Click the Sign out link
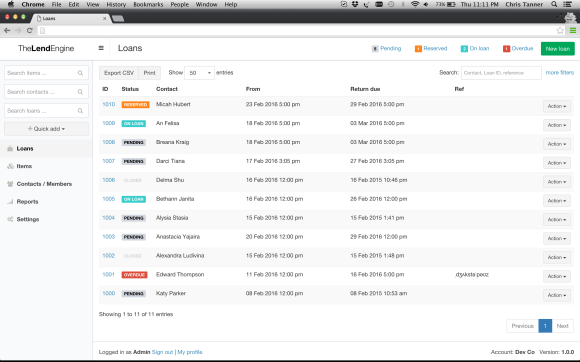 coord(162,352)
